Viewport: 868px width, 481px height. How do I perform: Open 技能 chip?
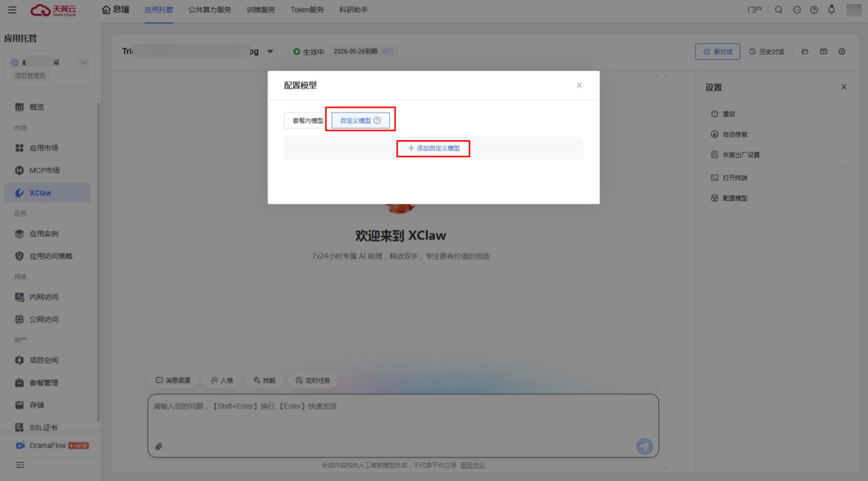pos(264,381)
